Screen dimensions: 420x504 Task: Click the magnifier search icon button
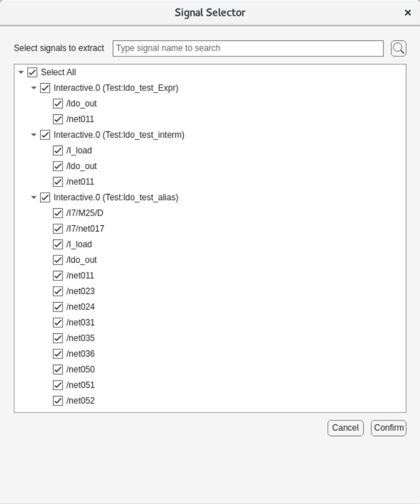point(398,48)
